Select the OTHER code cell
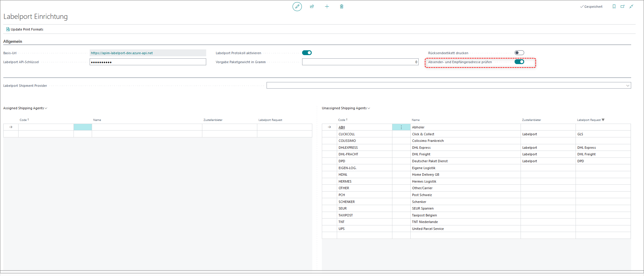 pyautogui.click(x=365, y=188)
